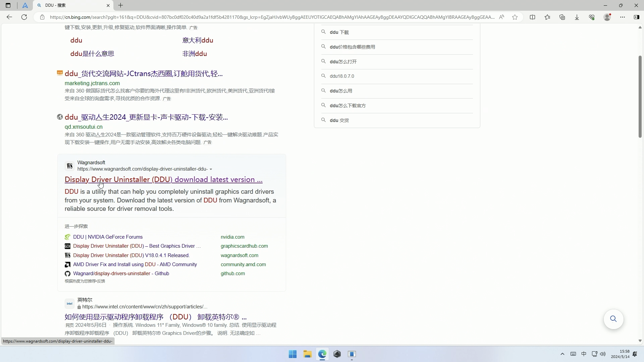Open the Settings and more '...' menu

tap(623, 17)
